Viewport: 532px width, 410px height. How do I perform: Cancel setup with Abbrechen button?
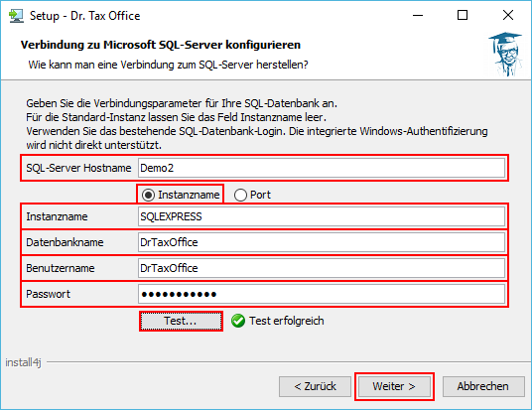click(x=483, y=386)
